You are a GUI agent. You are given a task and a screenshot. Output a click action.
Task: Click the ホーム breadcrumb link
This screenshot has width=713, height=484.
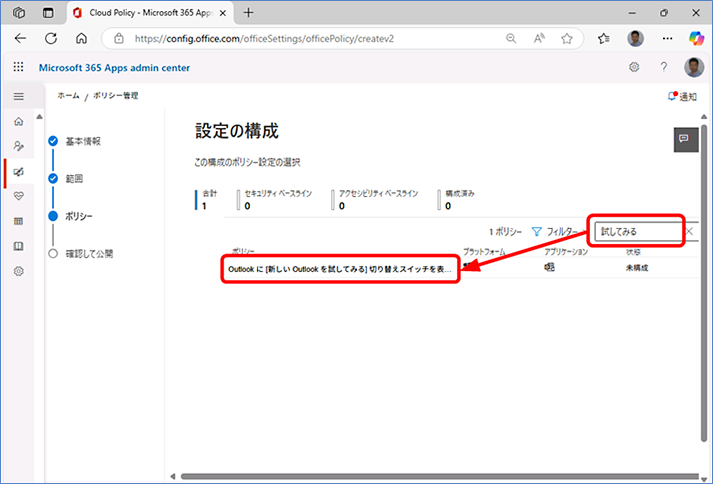pyautogui.click(x=68, y=96)
